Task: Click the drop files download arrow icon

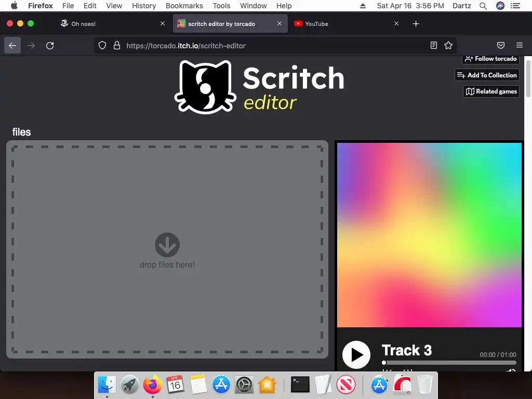Action: pos(167,245)
